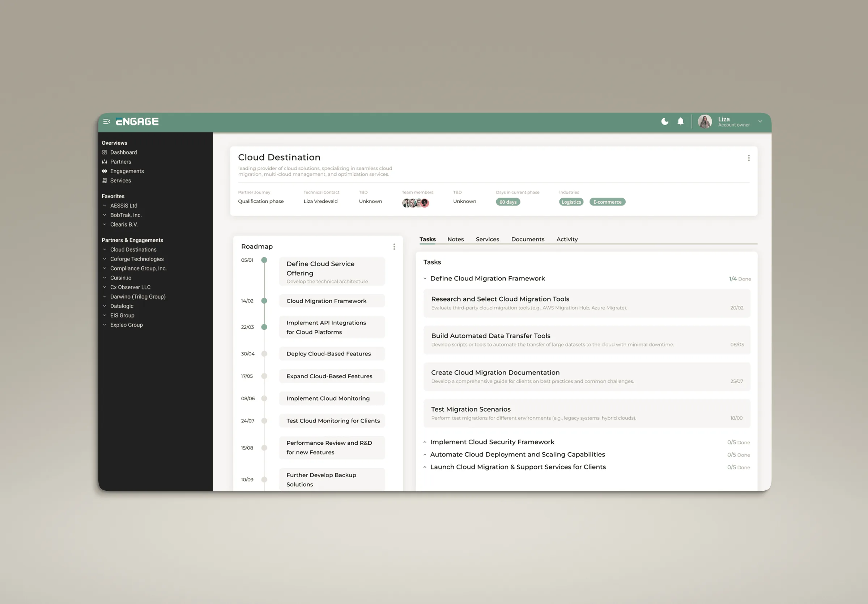Toggle dark mode moon icon

click(665, 121)
